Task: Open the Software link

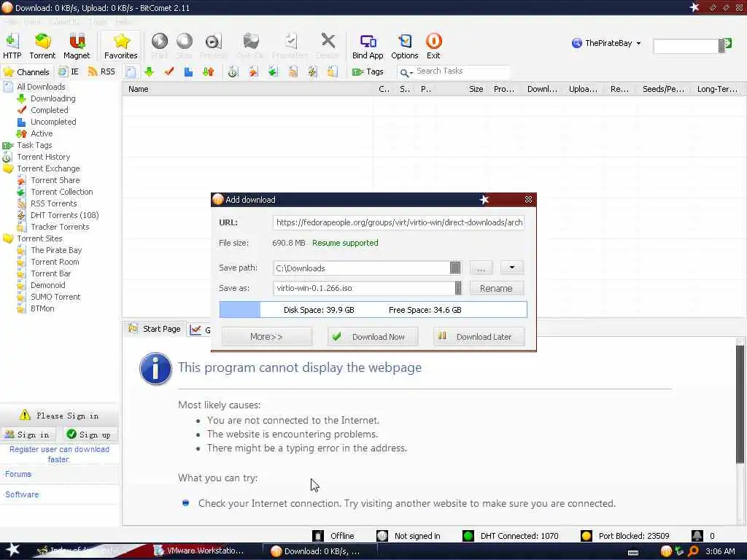Action: click(x=22, y=494)
